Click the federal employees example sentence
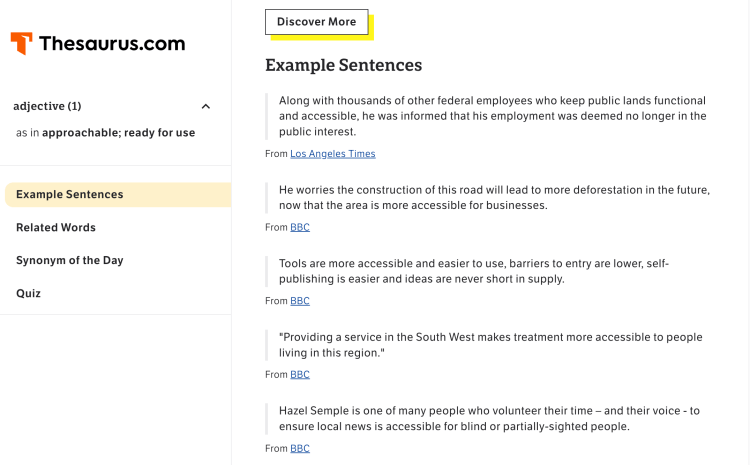The height and width of the screenshot is (465, 750). point(492,116)
